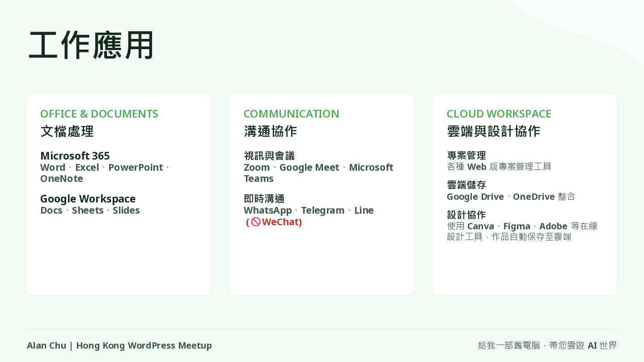Select the OFFICE & DOCUMENTS heading
Viewport: 644px width, 362px height.
click(x=99, y=114)
